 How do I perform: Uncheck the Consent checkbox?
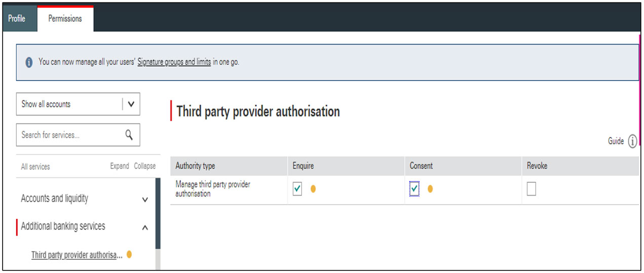click(x=414, y=189)
